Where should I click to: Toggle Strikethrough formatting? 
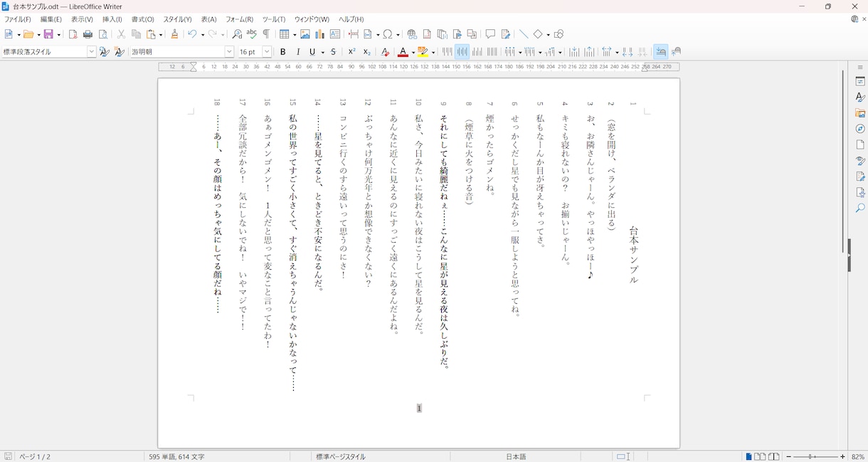click(x=333, y=52)
